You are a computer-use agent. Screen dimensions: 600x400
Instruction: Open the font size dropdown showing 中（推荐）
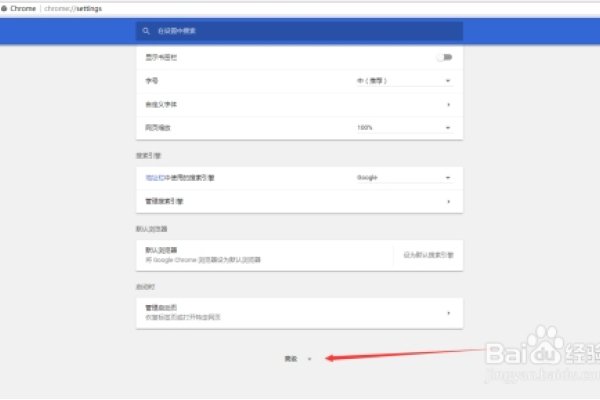404,81
